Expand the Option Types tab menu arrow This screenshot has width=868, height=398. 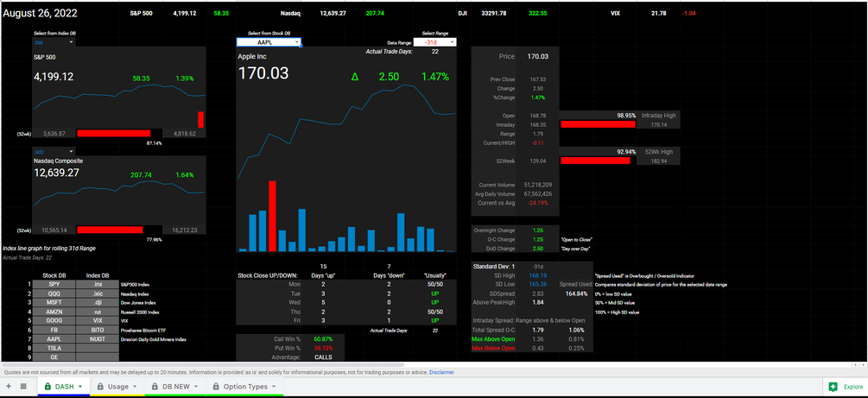[x=273, y=387]
